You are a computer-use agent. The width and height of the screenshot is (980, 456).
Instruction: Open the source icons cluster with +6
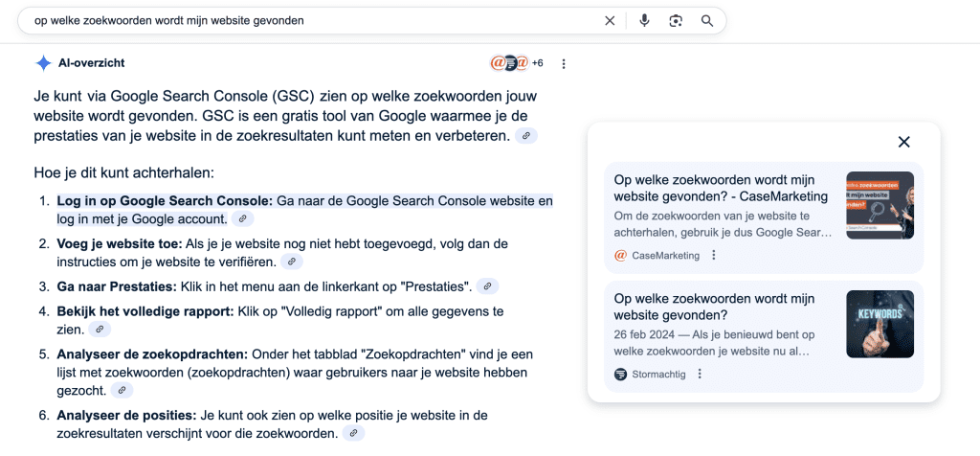(516, 63)
